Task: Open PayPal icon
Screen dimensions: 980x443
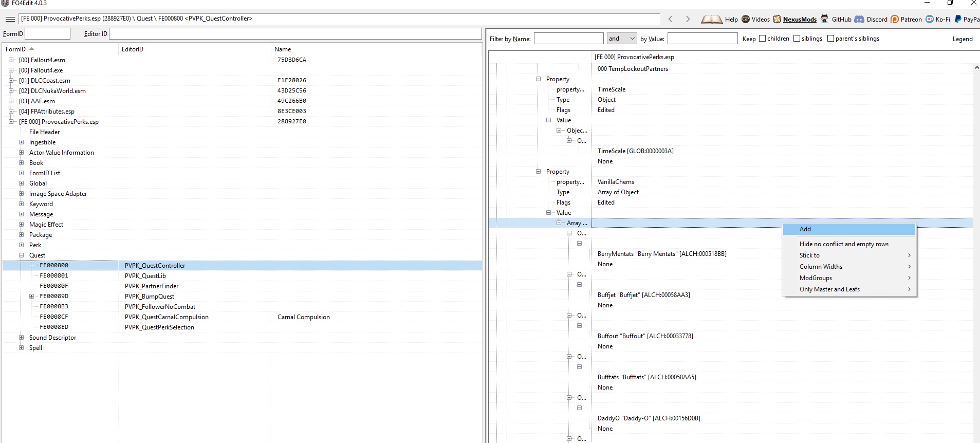Action: point(958,19)
